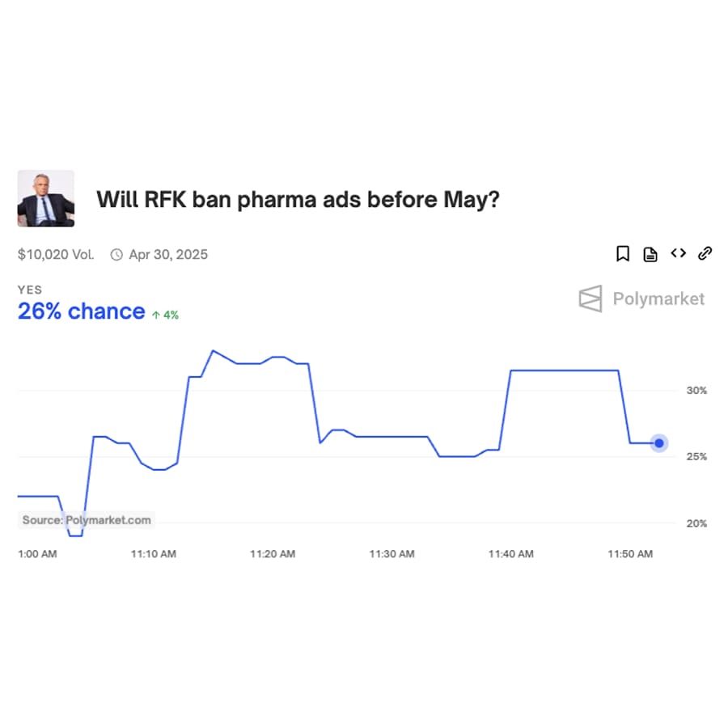This screenshot has height=728, width=728.
Task: Open the market title about pharma ads
Action: pyautogui.click(x=298, y=199)
